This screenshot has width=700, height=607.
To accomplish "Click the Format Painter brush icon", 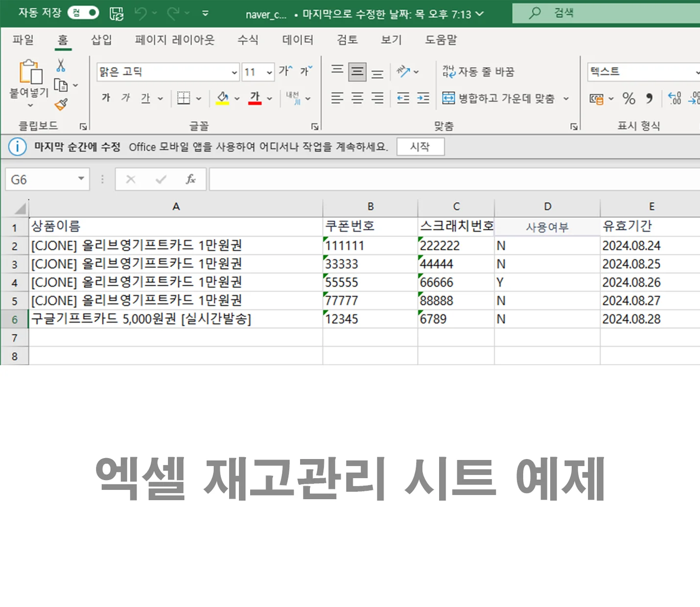I will click(61, 104).
